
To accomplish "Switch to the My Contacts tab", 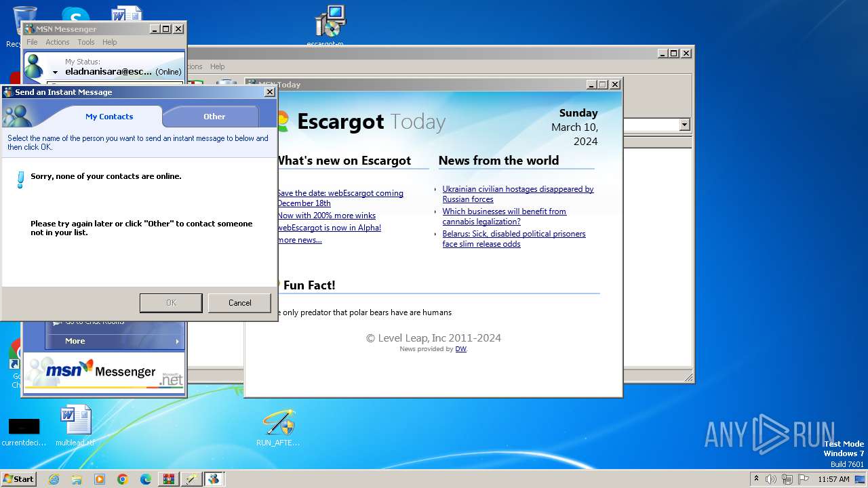I will 109,117.
